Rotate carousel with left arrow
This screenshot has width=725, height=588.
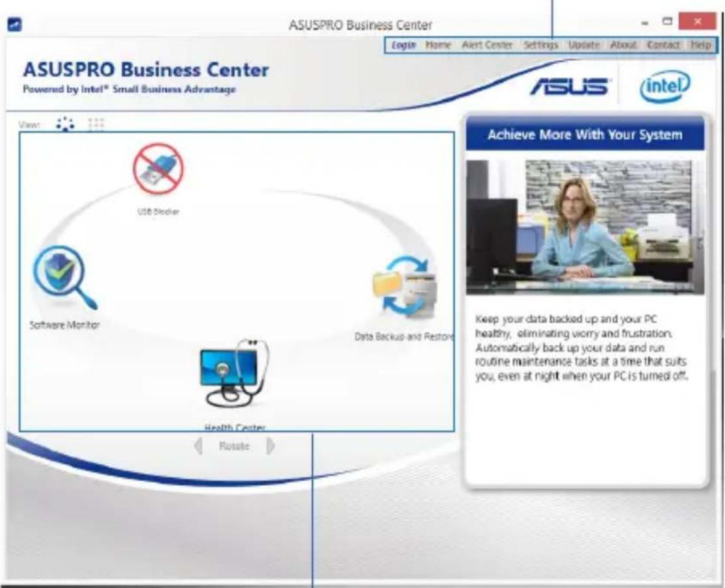198,446
